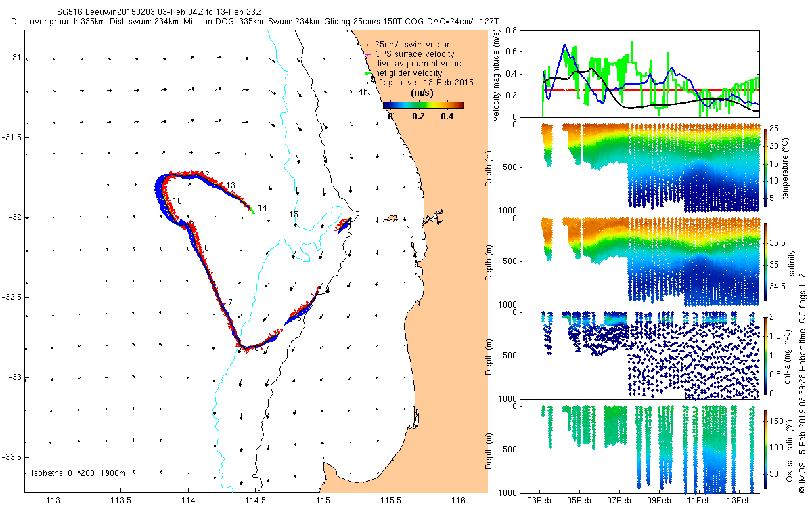Click the salinity colorbar
The width and height of the screenshot is (812, 508).
[x=767, y=261]
